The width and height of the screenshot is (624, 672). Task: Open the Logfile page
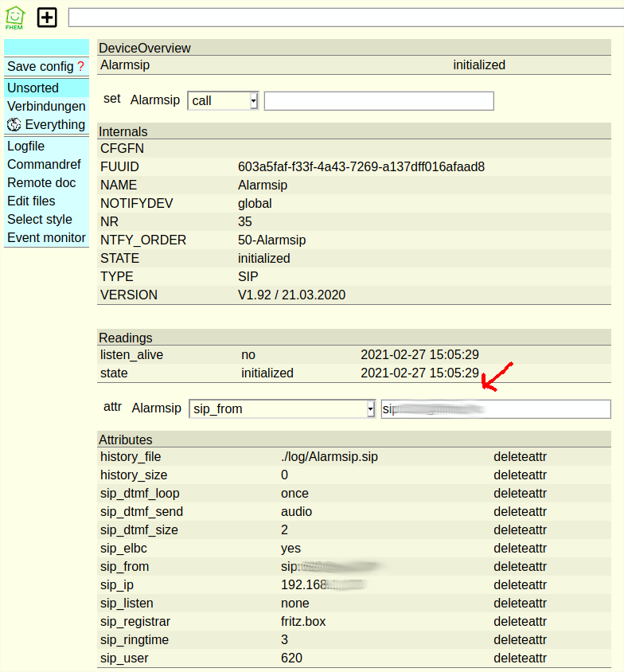click(x=26, y=147)
